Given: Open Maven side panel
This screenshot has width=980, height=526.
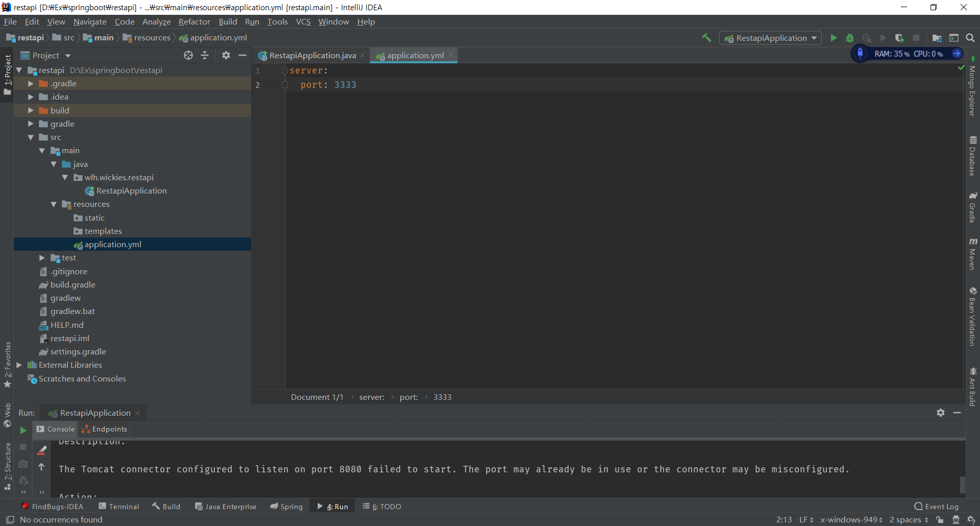Looking at the screenshot, I should [973, 253].
